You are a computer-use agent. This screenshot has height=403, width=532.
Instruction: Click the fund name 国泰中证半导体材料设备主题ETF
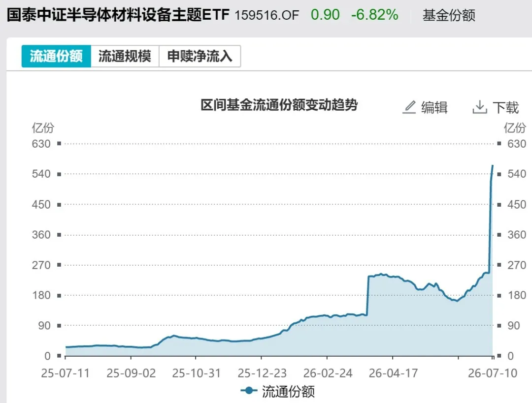118,15
